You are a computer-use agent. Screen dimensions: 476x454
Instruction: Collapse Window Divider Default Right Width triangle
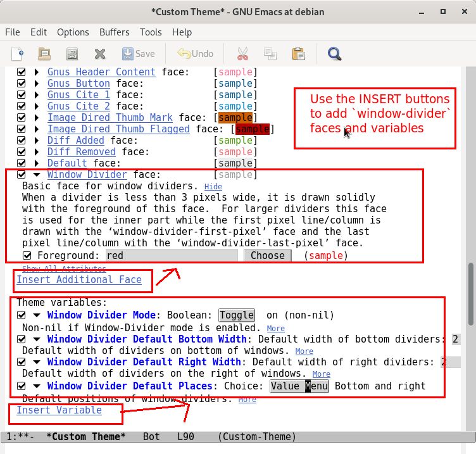pos(37,362)
